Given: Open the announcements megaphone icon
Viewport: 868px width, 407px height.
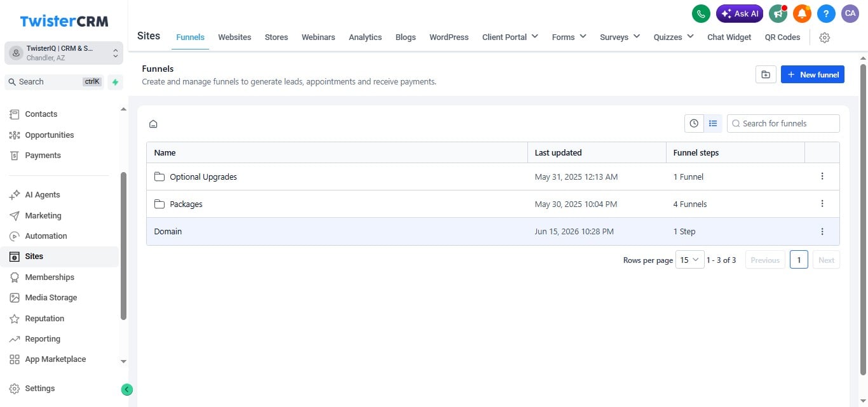Looking at the screenshot, I should pos(778,13).
